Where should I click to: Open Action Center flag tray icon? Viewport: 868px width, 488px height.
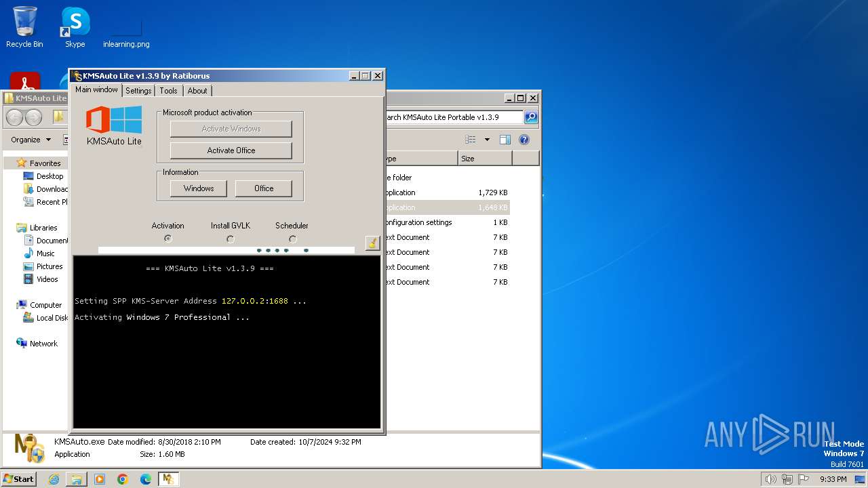[804, 479]
